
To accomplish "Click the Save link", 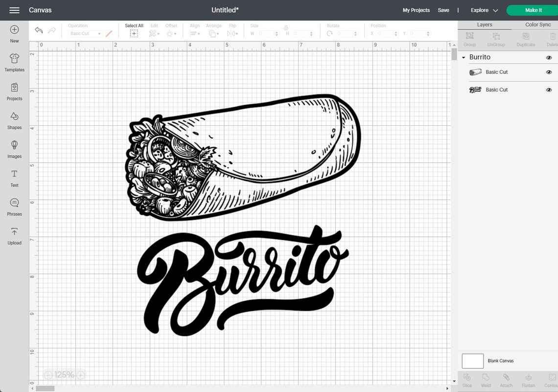I will pos(443,10).
